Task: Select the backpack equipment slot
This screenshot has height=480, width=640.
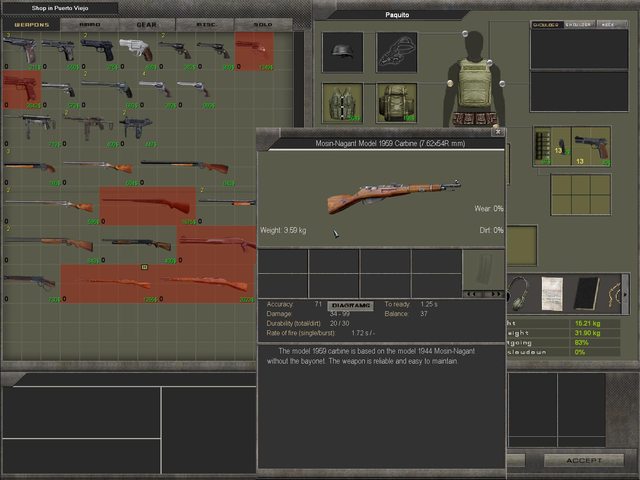Action: click(397, 103)
